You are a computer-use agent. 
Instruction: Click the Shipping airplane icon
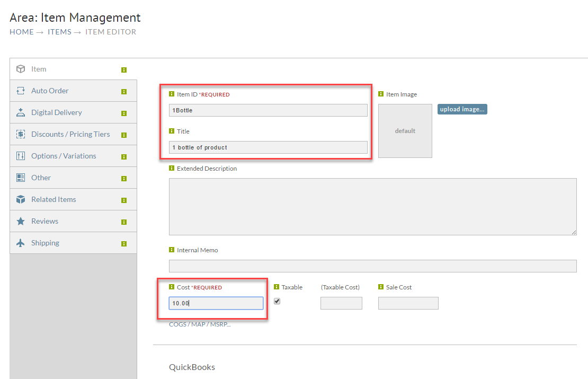21,243
